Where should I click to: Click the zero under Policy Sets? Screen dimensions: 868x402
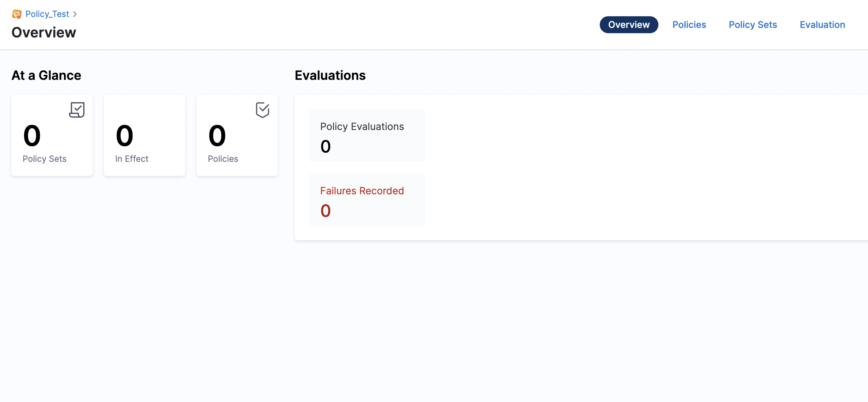[x=31, y=136]
